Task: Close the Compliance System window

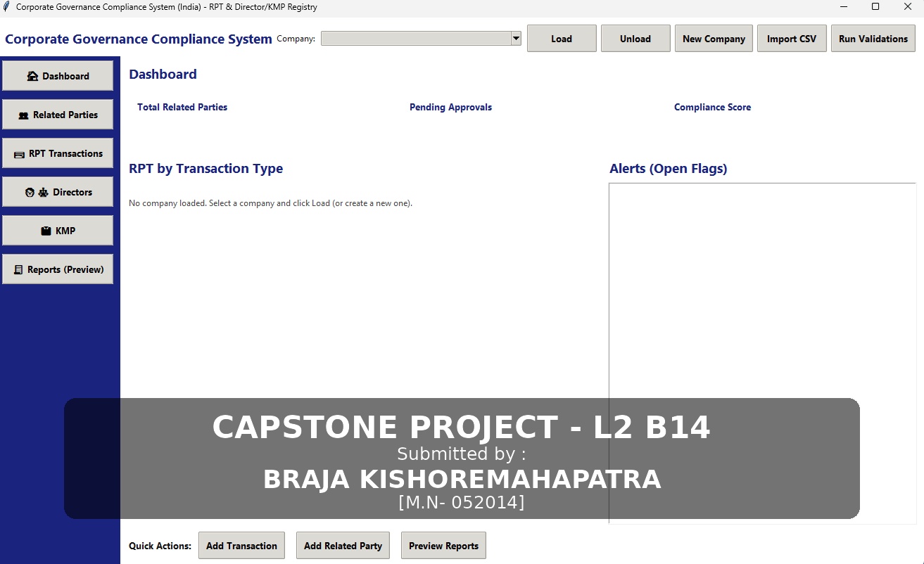Action: click(908, 7)
